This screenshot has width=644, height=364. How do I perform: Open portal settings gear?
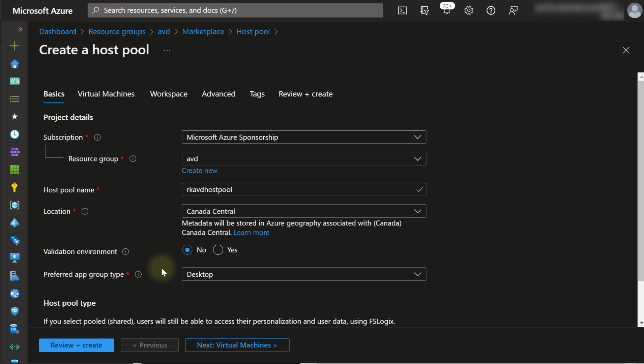[469, 10]
